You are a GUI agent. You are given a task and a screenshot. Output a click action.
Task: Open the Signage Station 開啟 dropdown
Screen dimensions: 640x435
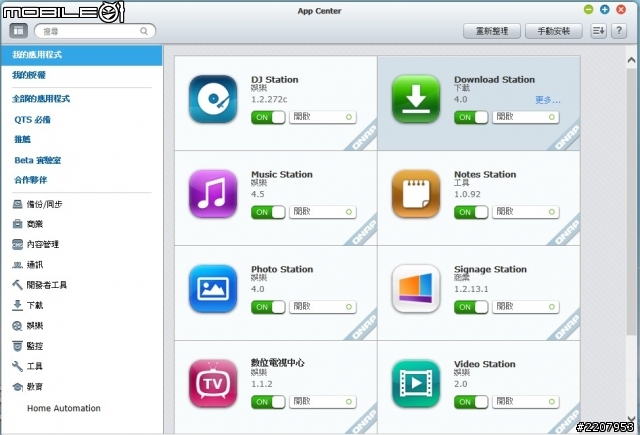pos(526,307)
